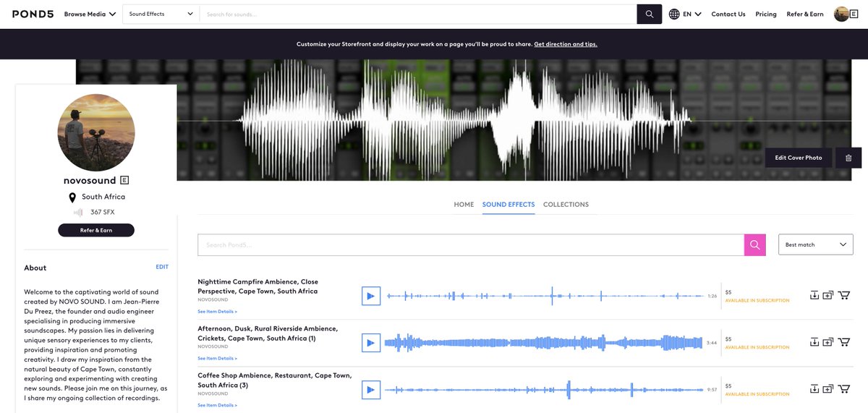Open the Contact Us page

pos(728,14)
